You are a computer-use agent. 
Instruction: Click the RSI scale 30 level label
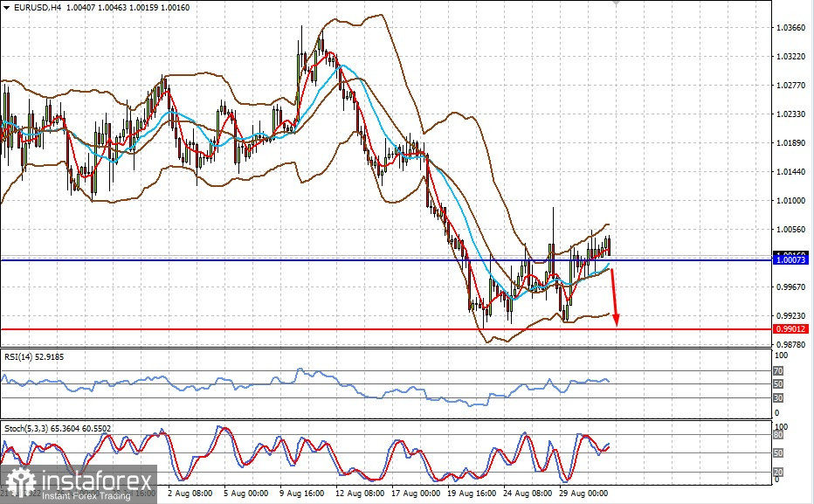(778, 398)
